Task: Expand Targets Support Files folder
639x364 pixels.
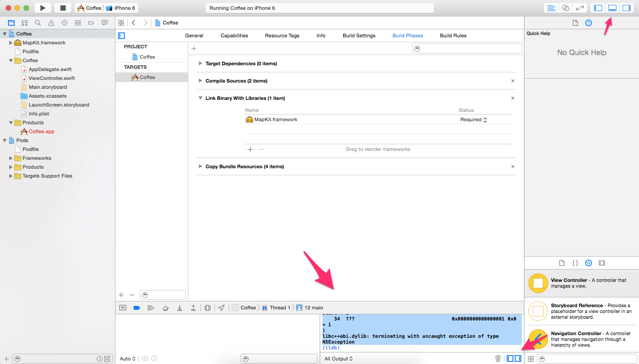Action: click(11, 176)
